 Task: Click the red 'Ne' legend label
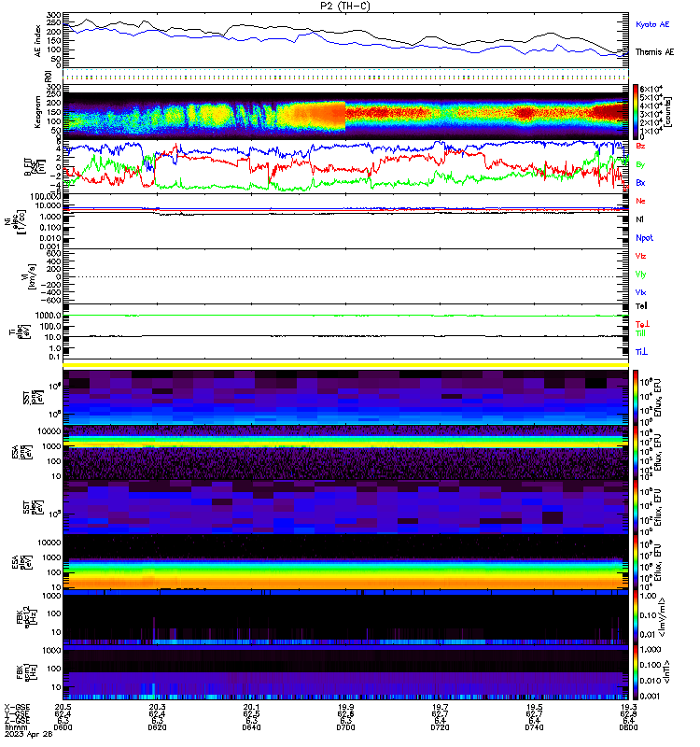click(x=640, y=201)
